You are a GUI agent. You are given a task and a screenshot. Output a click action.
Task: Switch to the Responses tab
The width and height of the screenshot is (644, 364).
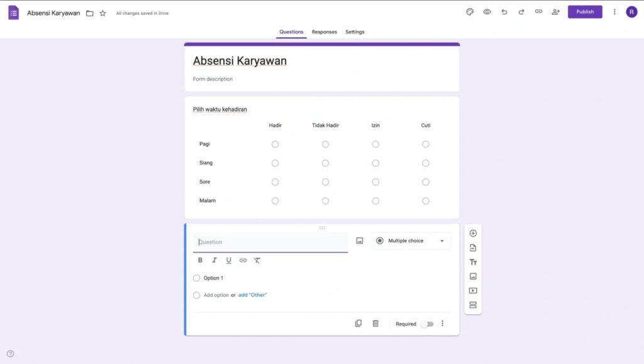pyautogui.click(x=324, y=31)
